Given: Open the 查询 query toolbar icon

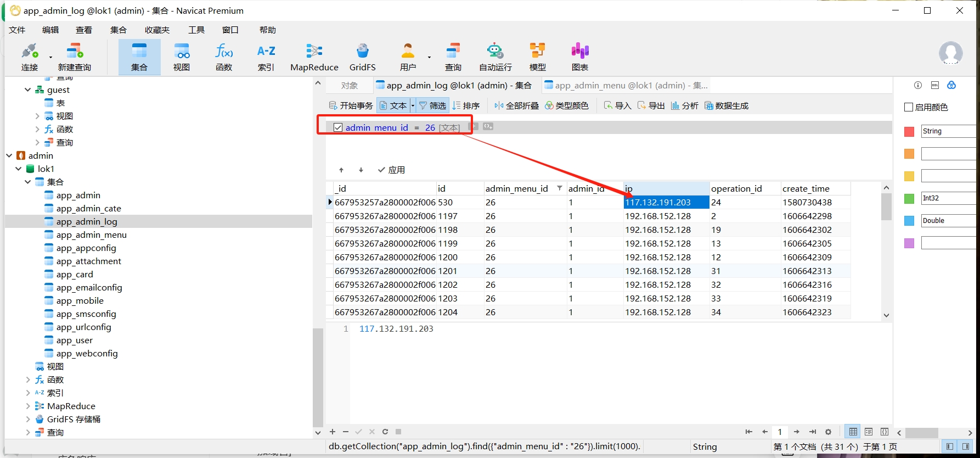Looking at the screenshot, I should coord(453,57).
